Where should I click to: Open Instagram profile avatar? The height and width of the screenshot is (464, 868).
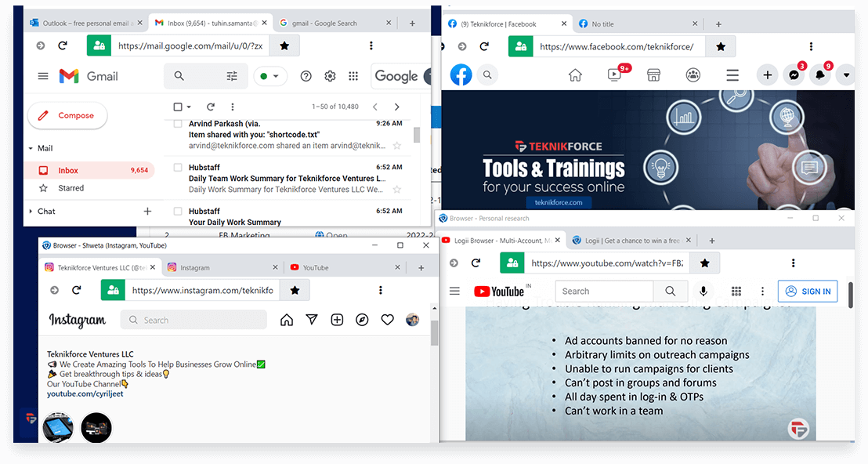(x=412, y=320)
